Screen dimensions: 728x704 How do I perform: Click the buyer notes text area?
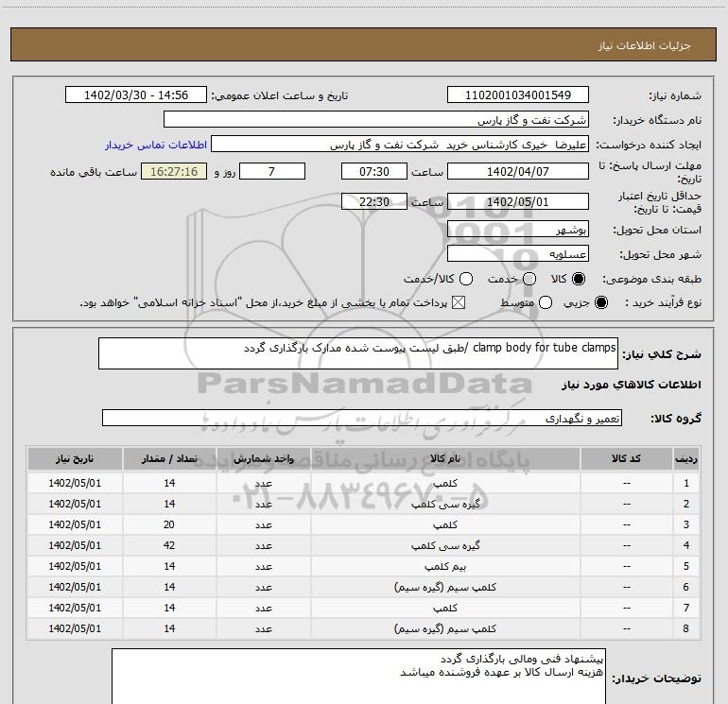pyautogui.click(x=358, y=677)
